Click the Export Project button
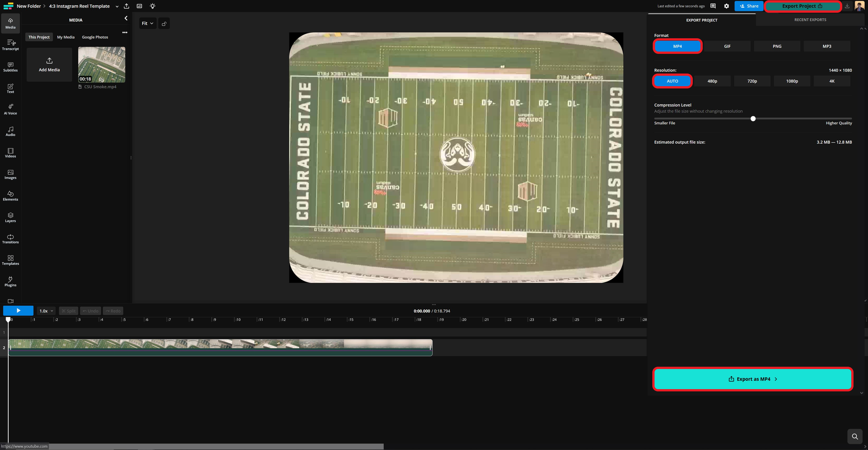The width and height of the screenshot is (868, 450). [x=802, y=6]
